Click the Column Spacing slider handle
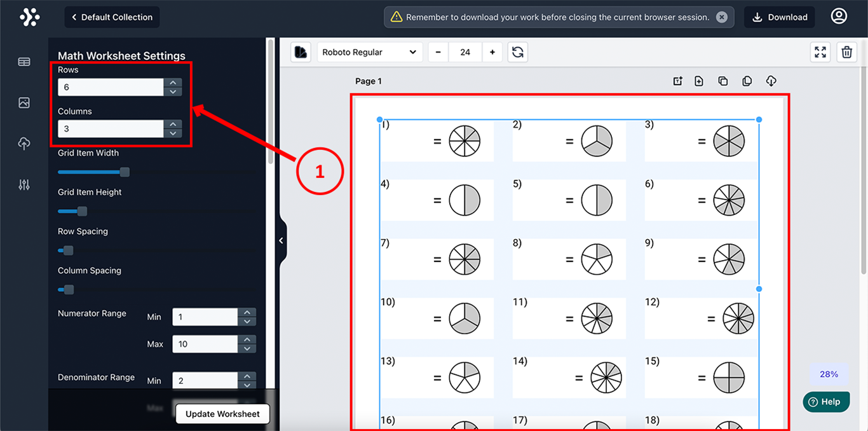The width and height of the screenshot is (868, 431). [69, 290]
